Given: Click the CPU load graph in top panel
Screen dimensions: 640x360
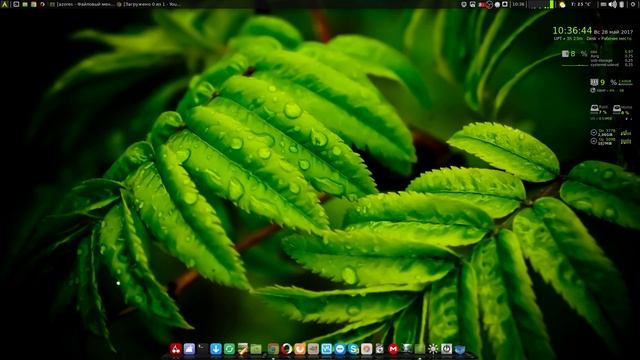Looking at the screenshot, I should (541, 4).
